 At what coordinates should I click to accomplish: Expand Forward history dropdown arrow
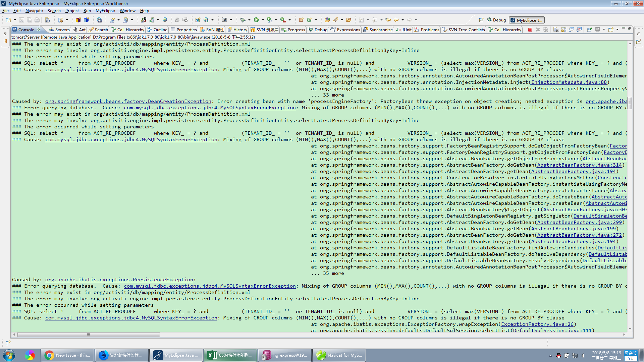tap(416, 20)
